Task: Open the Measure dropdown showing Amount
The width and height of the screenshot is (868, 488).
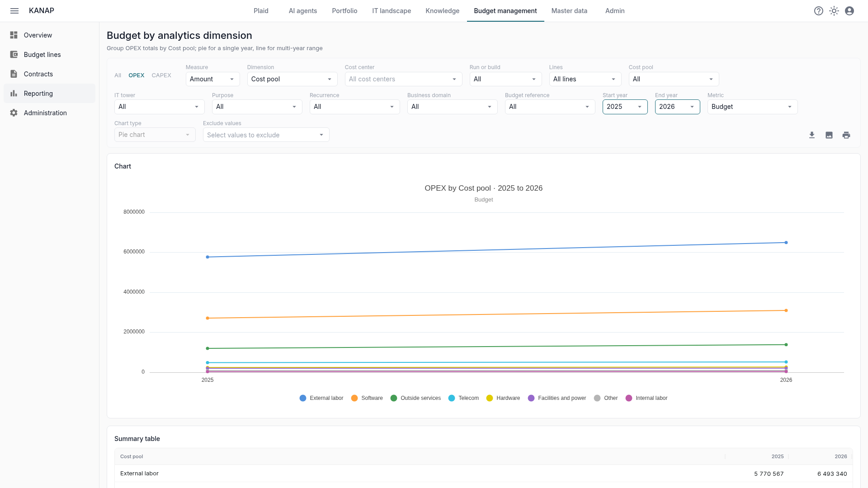Action: (x=212, y=79)
